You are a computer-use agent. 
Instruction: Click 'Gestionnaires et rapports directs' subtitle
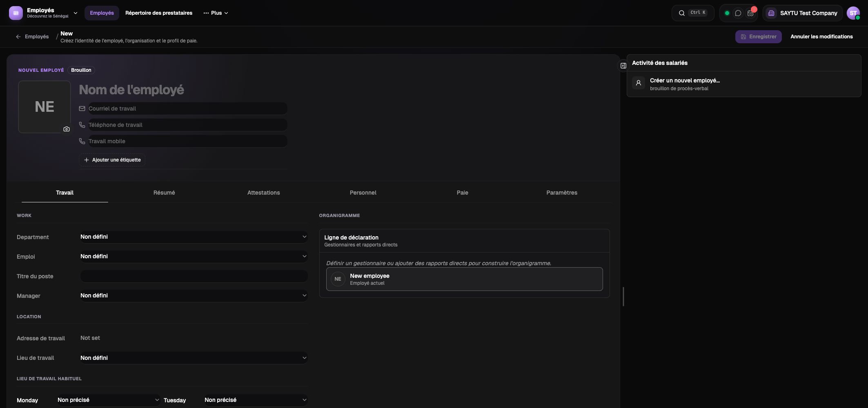pos(361,245)
